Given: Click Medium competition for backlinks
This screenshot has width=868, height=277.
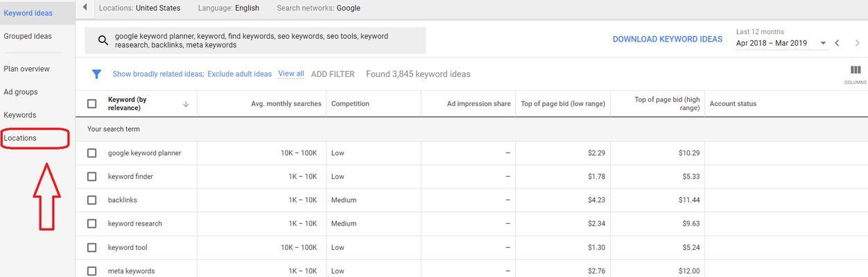Looking at the screenshot, I should coord(344,200).
